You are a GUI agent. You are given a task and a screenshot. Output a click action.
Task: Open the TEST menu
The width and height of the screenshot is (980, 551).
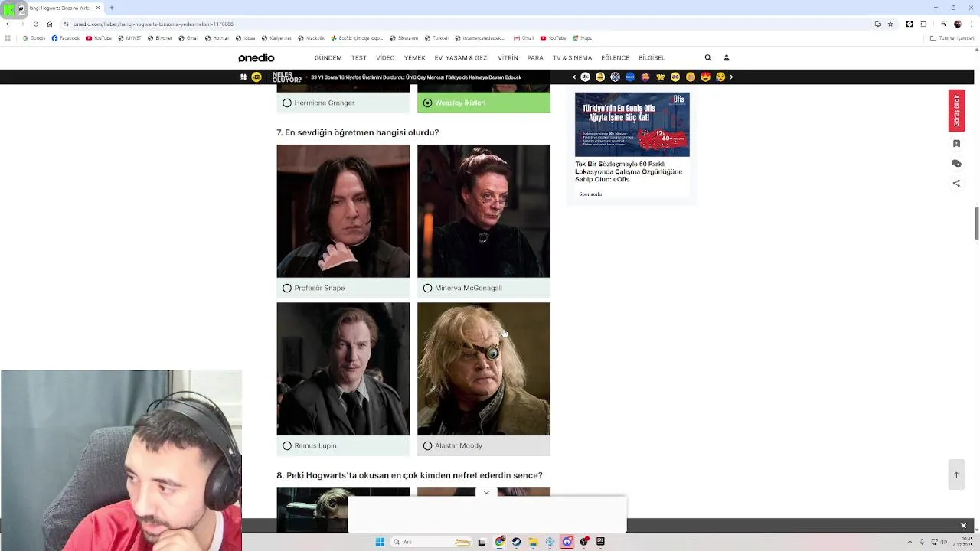[359, 58]
